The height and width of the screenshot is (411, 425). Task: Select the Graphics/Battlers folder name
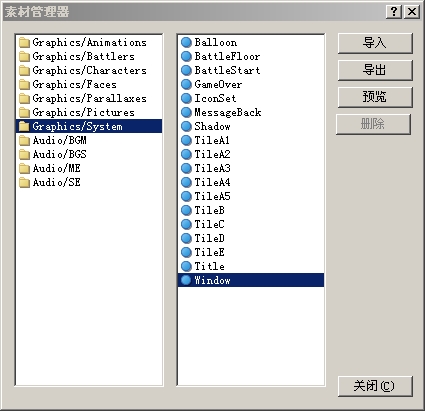[83, 57]
